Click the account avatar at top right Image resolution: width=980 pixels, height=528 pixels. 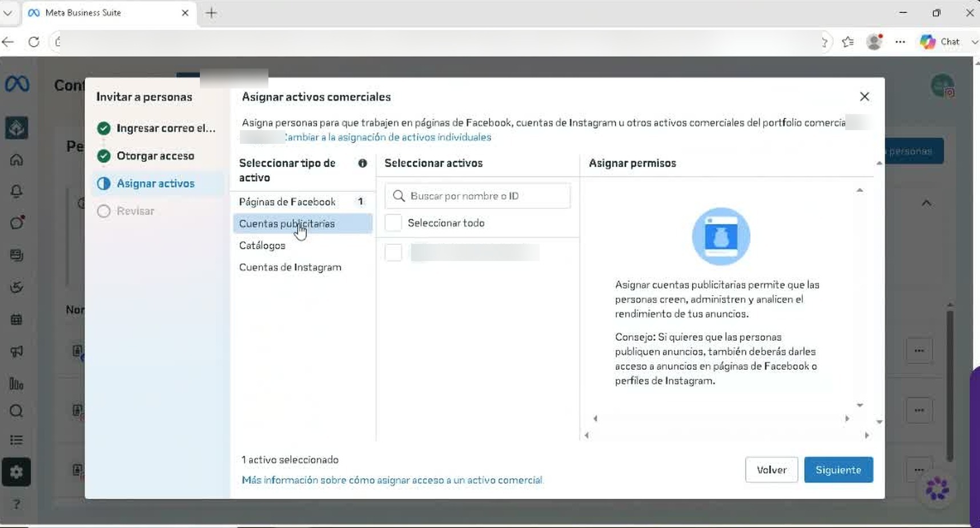pos(942,86)
